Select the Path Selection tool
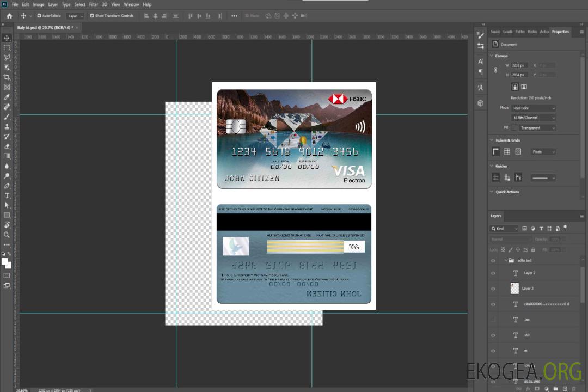Screen dimensions: 588x392 [7, 205]
